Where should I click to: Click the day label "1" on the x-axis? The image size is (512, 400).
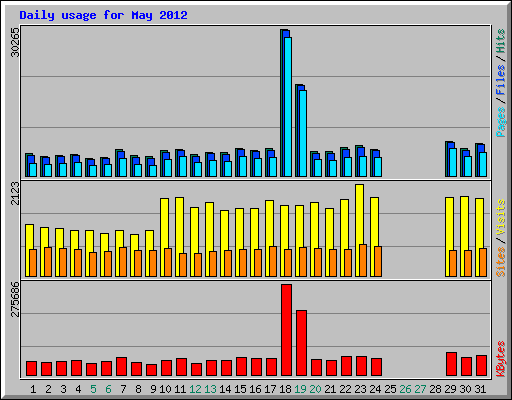(x=33, y=389)
